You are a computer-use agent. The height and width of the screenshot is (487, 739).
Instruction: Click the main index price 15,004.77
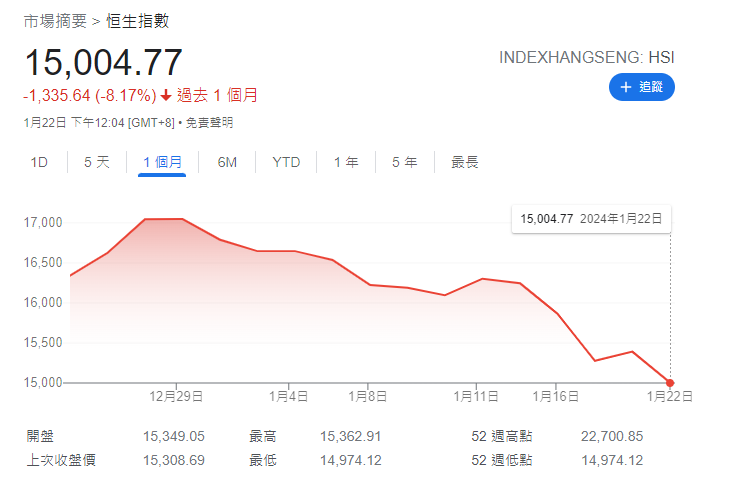pyautogui.click(x=103, y=62)
